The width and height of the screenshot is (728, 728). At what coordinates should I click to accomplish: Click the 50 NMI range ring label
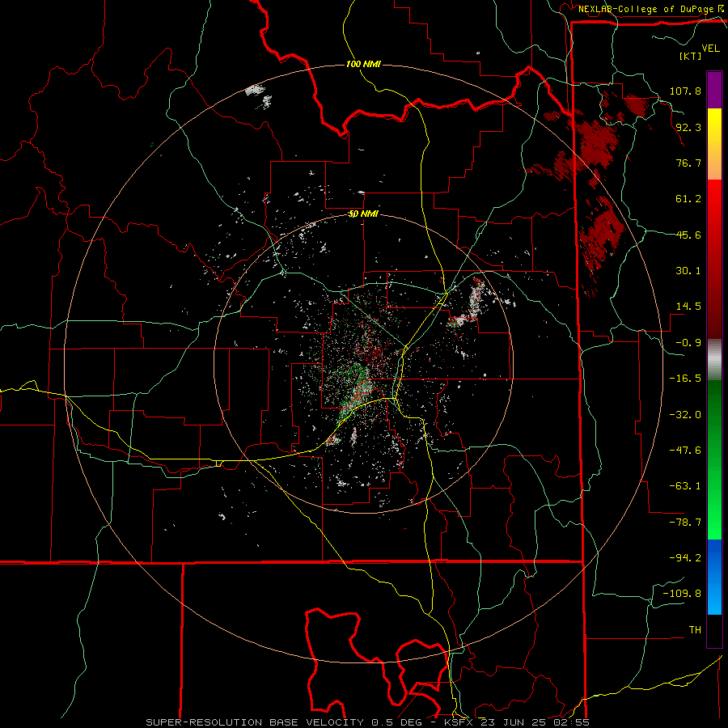point(363,214)
